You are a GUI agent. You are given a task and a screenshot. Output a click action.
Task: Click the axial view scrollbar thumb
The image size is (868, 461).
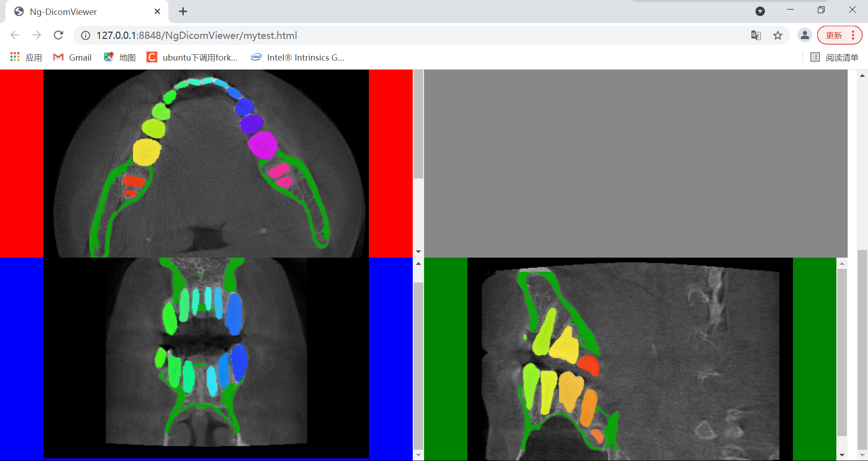[x=419, y=124]
